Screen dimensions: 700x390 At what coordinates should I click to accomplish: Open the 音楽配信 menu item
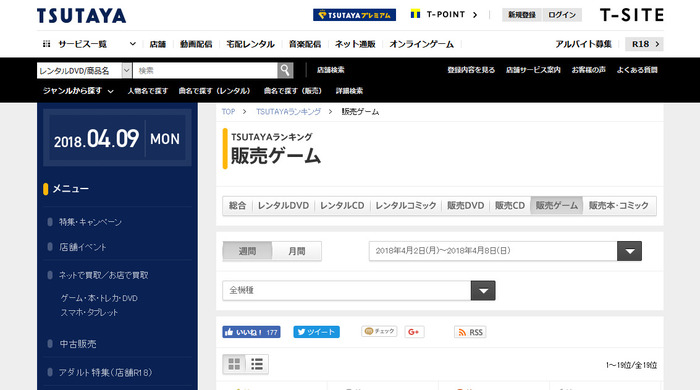point(305,44)
